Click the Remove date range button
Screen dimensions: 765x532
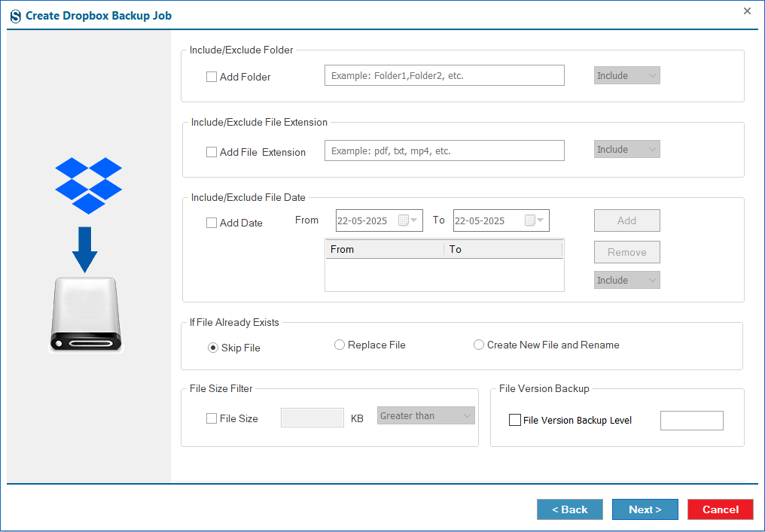pos(627,252)
